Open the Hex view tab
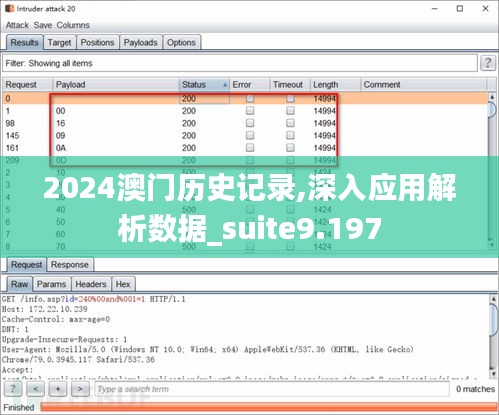 123,284
